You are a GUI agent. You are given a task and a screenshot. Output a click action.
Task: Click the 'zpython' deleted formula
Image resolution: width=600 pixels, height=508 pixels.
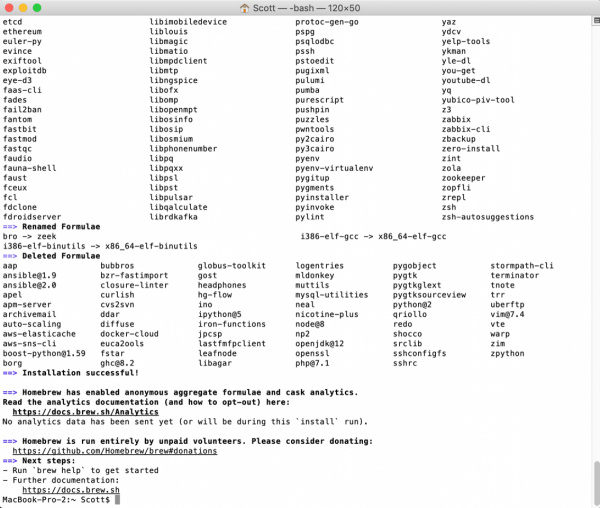coord(507,353)
